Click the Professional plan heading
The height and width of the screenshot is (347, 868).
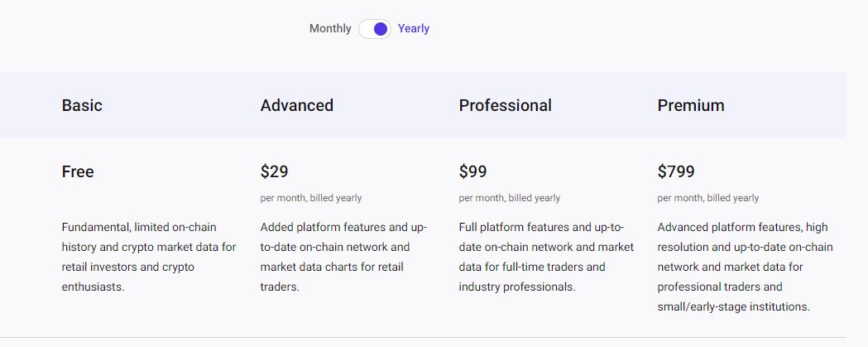pos(505,105)
